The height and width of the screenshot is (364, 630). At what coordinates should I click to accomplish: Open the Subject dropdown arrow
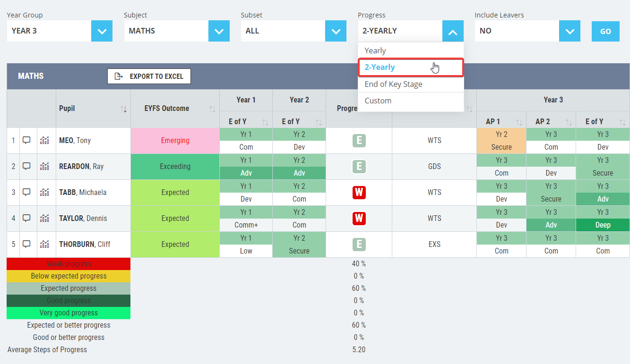(219, 31)
